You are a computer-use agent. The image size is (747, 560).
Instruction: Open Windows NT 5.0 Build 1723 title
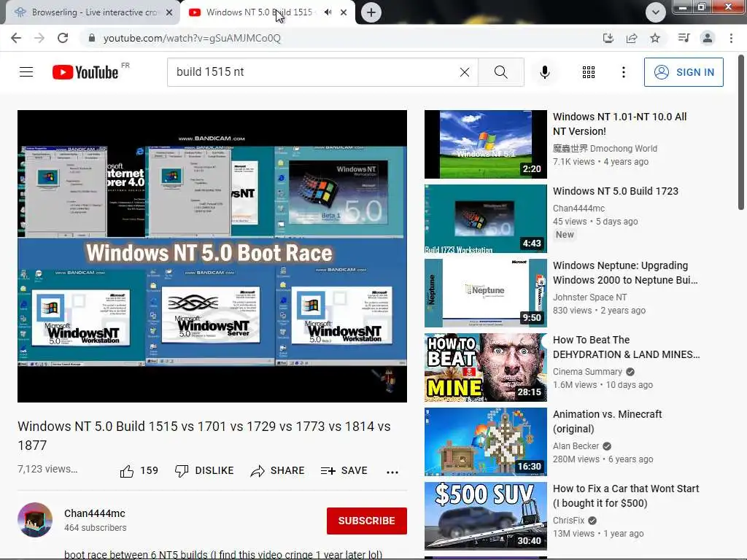[x=616, y=191]
